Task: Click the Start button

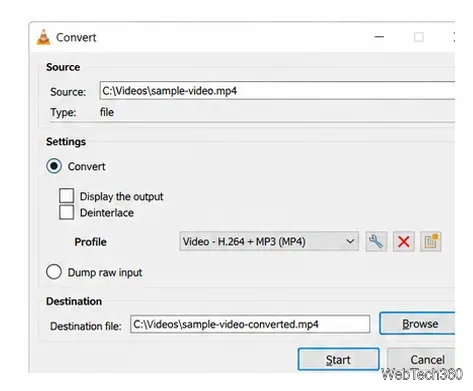Action: coord(338,359)
